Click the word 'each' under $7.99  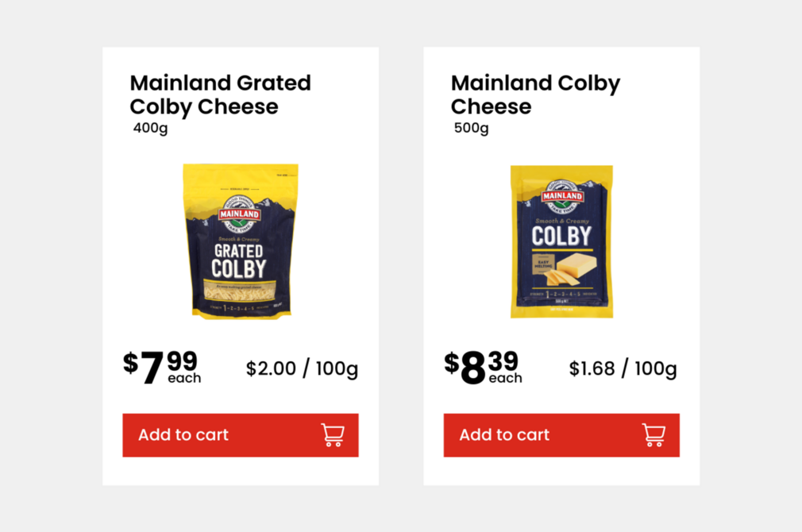click(x=186, y=379)
